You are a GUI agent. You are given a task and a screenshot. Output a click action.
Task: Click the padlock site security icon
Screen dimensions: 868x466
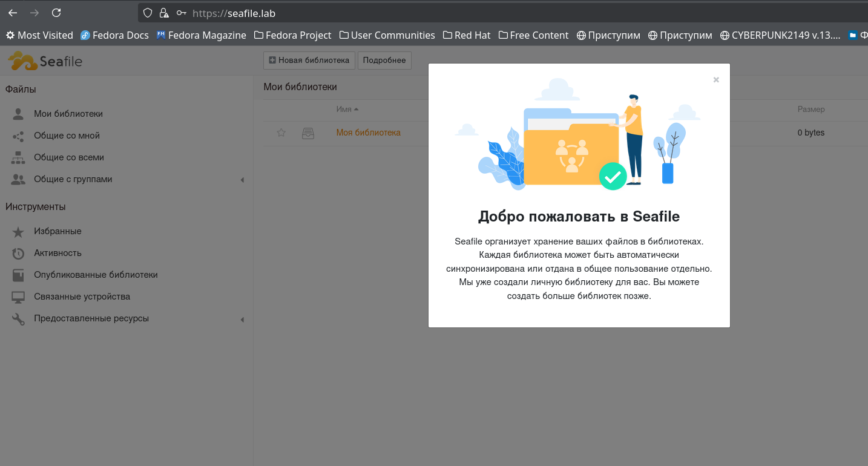point(163,13)
